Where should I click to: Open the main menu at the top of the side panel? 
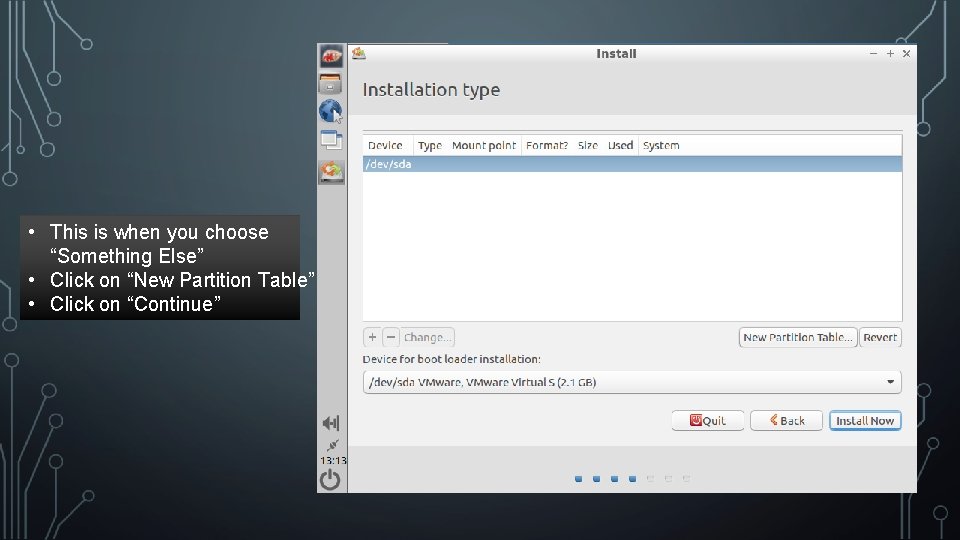click(331, 56)
